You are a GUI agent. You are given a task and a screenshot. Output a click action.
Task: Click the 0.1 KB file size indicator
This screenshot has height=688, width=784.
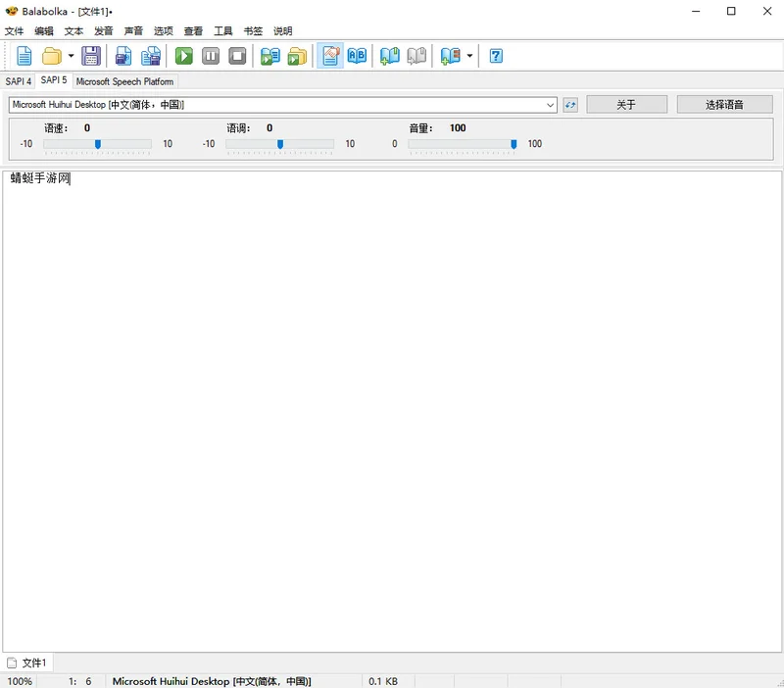tap(383, 681)
